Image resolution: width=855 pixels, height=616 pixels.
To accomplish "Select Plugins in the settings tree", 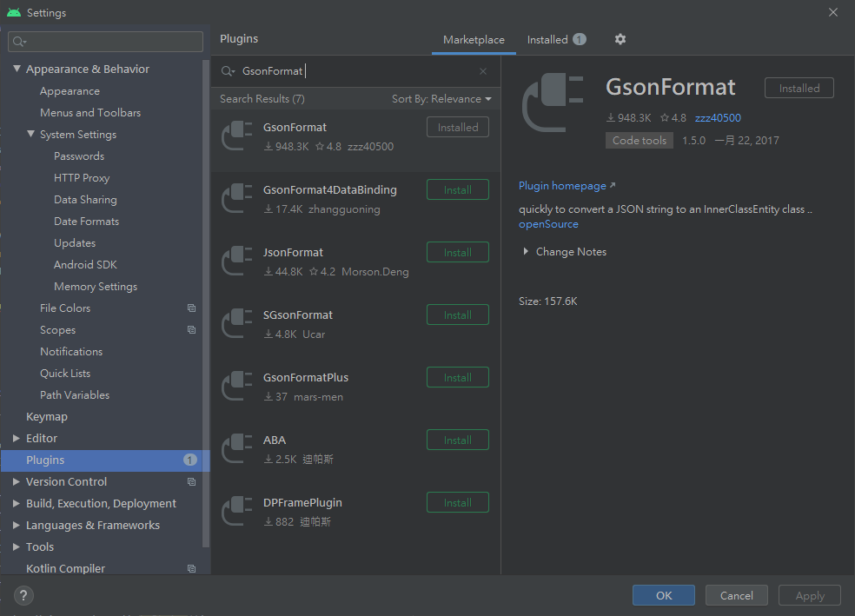I will 105,460.
